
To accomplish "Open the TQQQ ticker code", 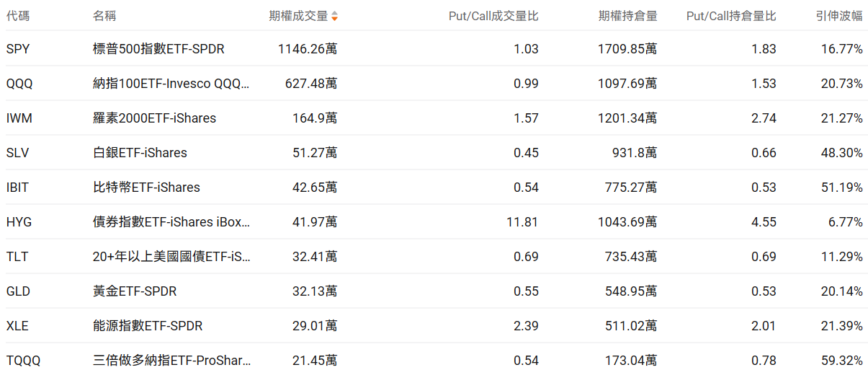I will coord(22,361).
